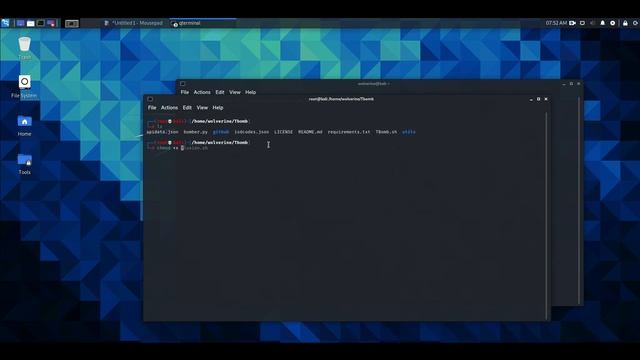The width and height of the screenshot is (640, 360).
Task: Close the back terminal window
Action: [x=579, y=84]
